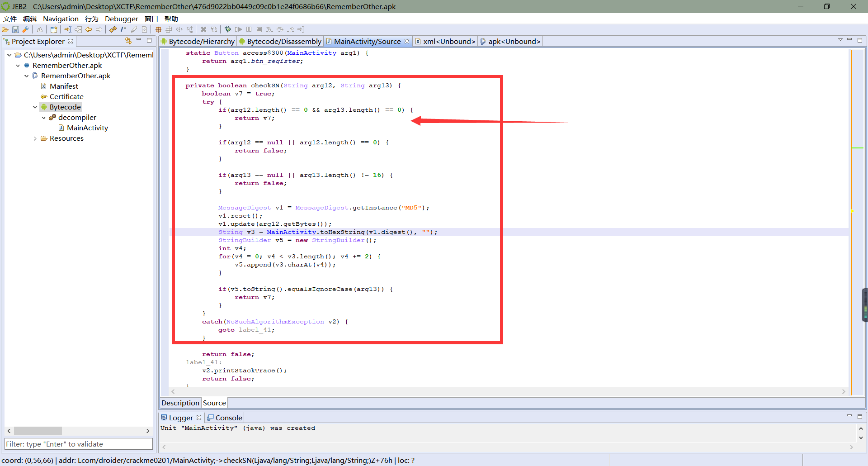This screenshot has height=466, width=868.
Task: Maximize the code editor panel
Action: tap(860, 40)
